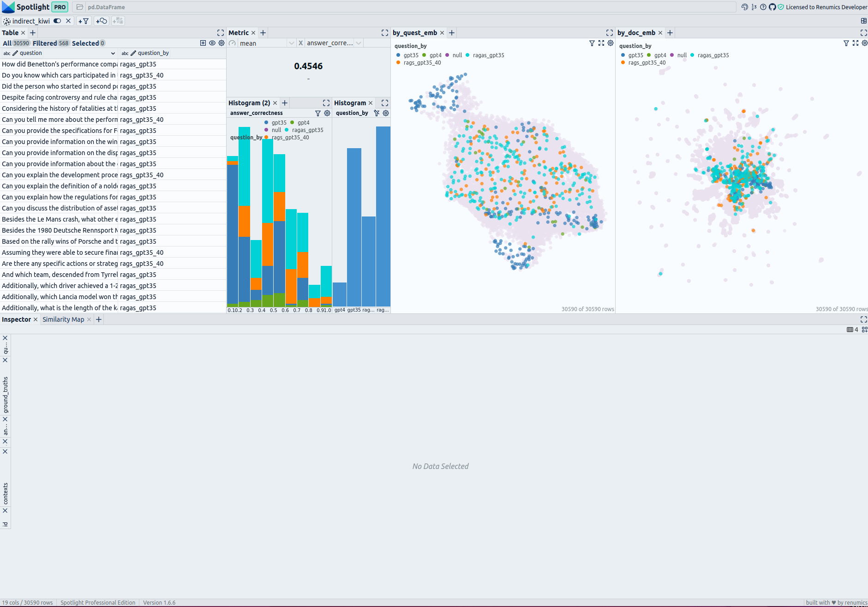Image resolution: width=868 pixels, height=607 pixels.
Task: Click fit-points icon in by_doc_emb plot
Action: click(855, 43)
